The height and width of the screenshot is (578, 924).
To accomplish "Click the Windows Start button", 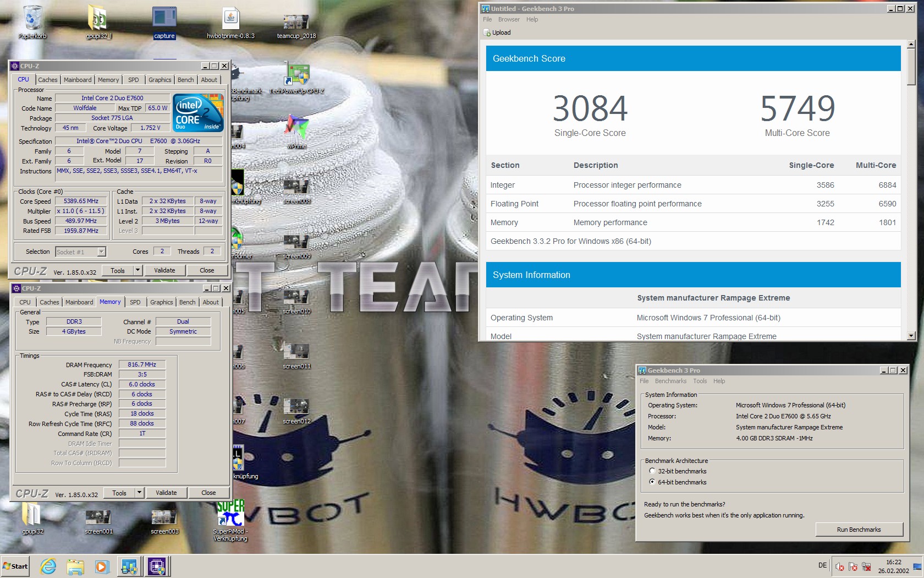I will [15, 566].
